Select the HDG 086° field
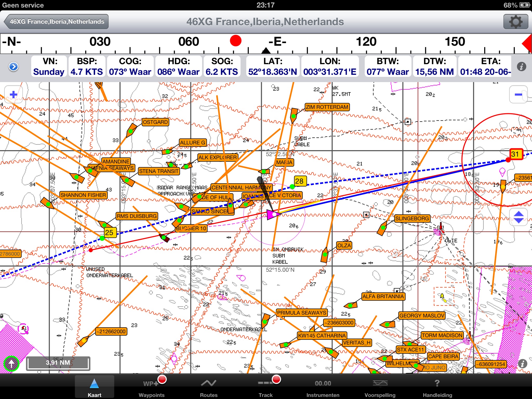 179,66
